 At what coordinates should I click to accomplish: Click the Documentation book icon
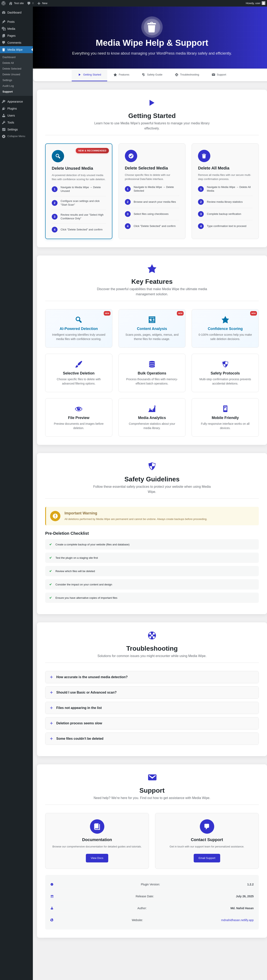[97, 826]
